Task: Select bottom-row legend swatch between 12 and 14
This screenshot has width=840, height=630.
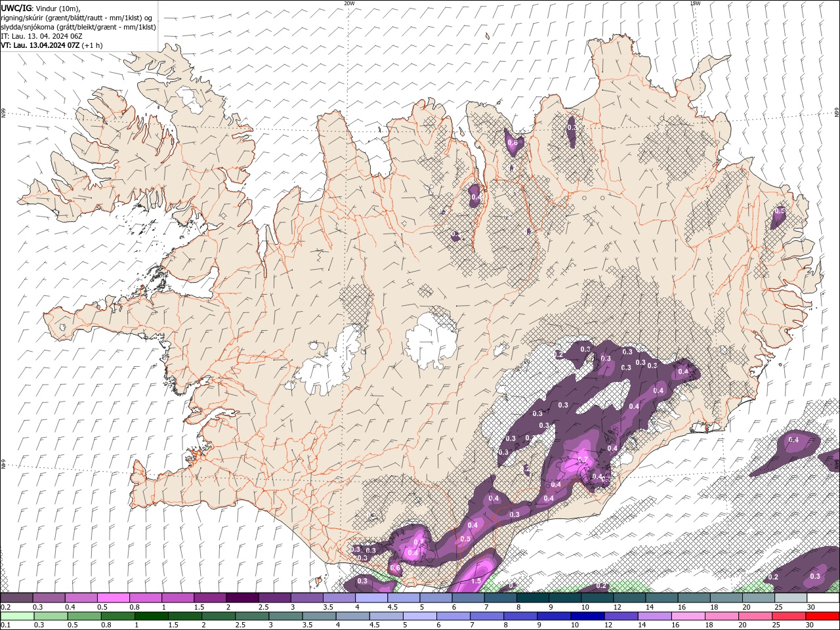Action: (621, 616)
